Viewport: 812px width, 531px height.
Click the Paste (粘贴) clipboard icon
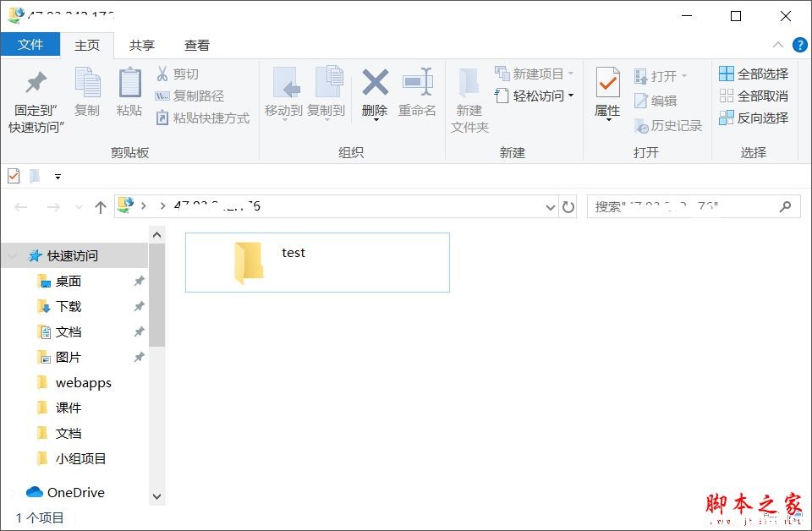click(129, 83)
